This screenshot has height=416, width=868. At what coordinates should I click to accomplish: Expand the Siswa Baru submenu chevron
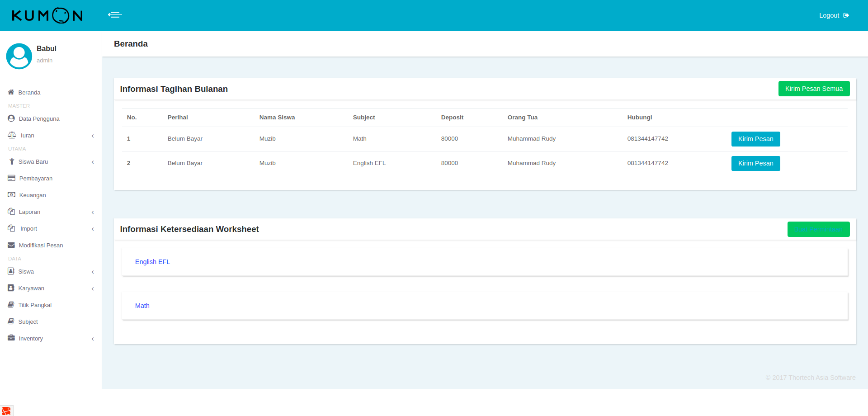(93, 162)
